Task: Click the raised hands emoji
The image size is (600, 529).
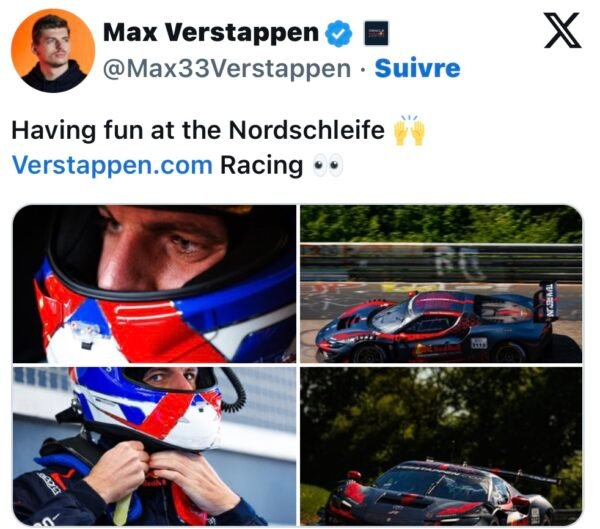Action: [x=409, y=130]
